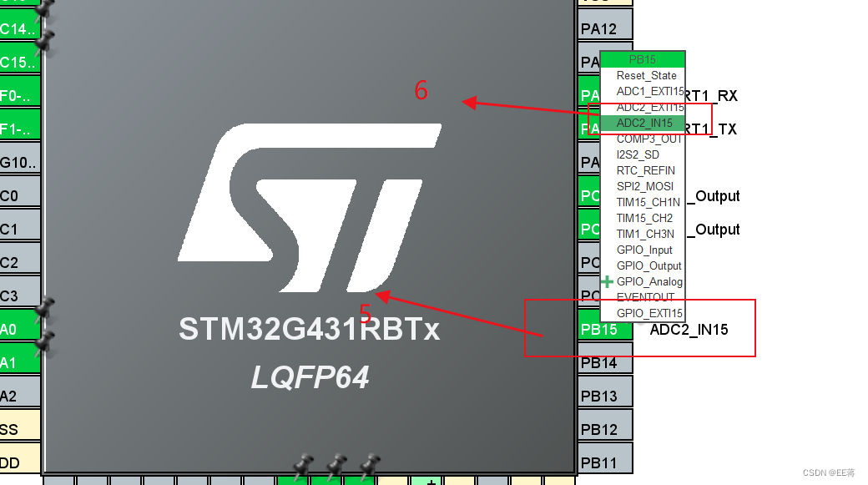The image size is (868, 485).
Task: Set pin as GPIO_Analog
Action: (x=649, y=282)
